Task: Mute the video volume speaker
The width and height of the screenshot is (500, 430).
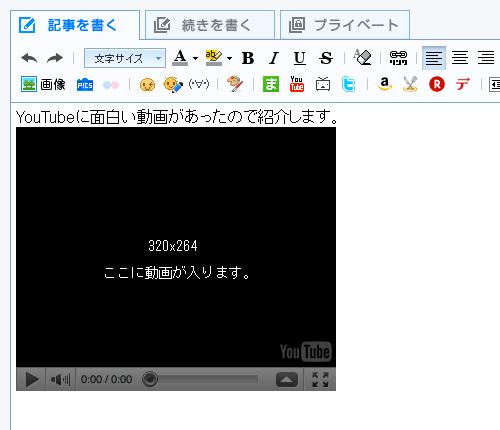Action: [x=60, y=379]
